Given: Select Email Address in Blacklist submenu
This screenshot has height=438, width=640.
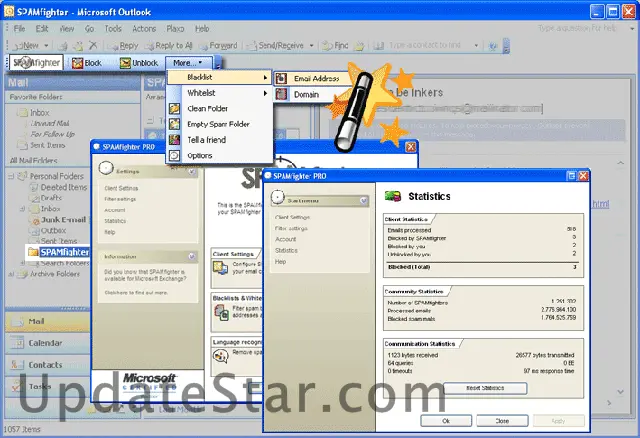Looking at the screenshot, I should tap(314, 78).
